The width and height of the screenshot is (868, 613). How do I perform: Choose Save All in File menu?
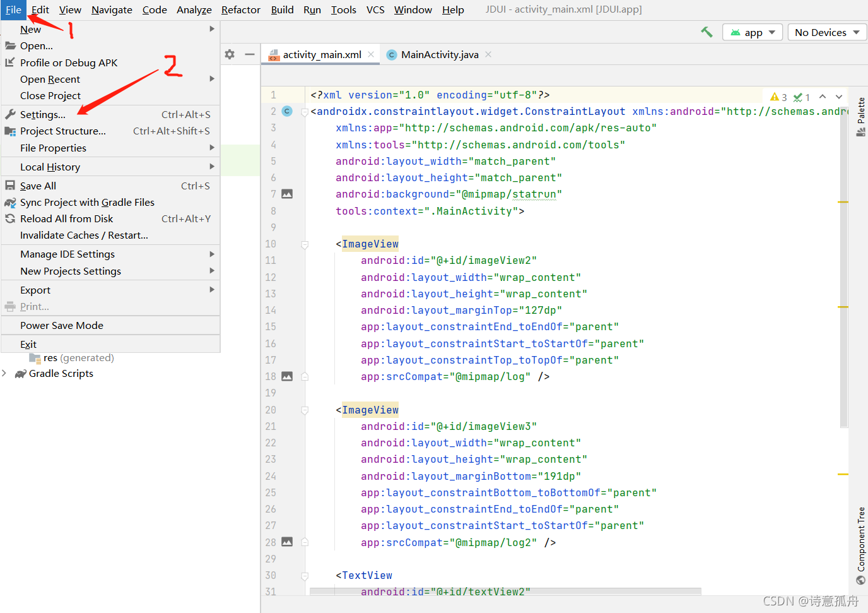coord(110,186)
